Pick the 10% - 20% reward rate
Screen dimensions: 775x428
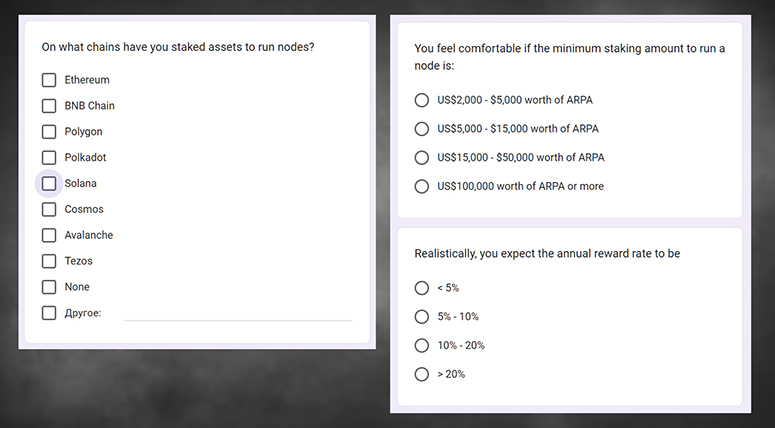[421, 345]
